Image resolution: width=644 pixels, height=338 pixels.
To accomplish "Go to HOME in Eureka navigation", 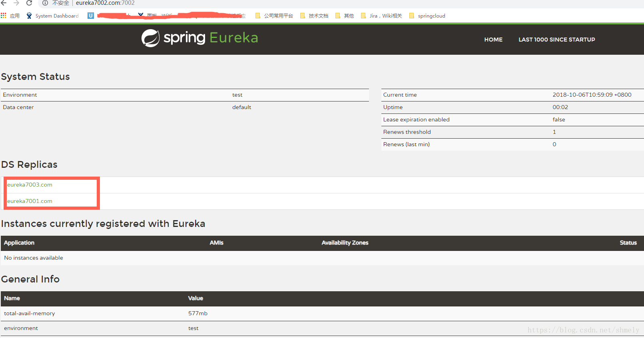I will pos(493,40).
